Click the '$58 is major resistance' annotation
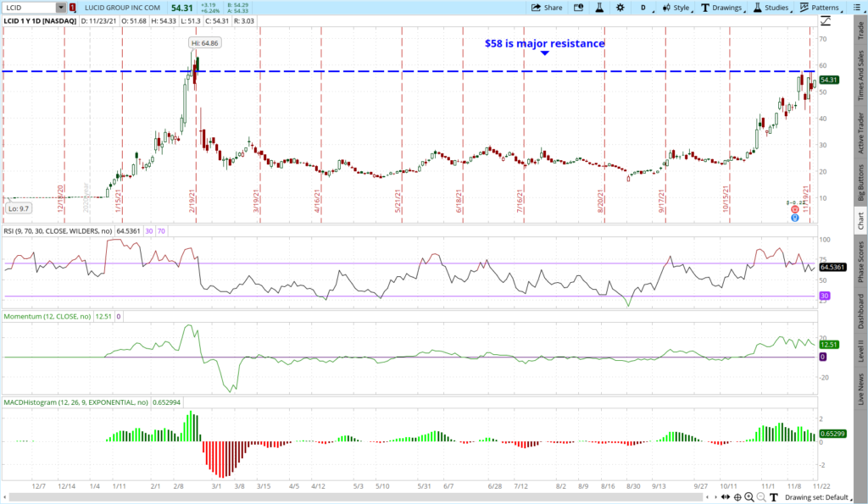 [545, 44]
